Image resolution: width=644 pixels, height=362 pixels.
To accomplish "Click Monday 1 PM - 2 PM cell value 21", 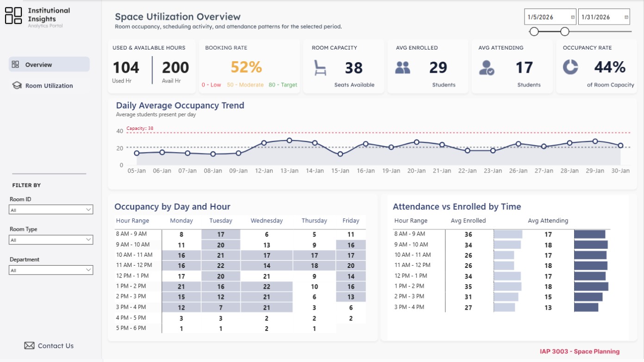I will 181,286.
